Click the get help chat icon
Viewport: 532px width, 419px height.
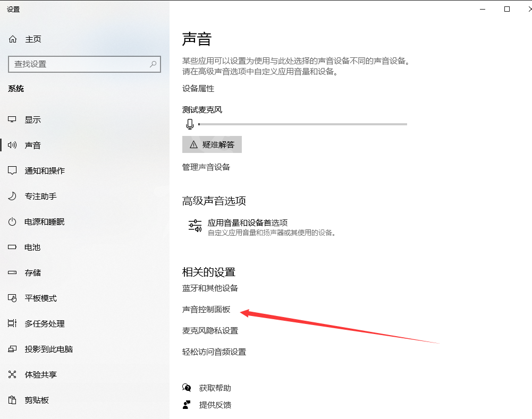(187, 388)
